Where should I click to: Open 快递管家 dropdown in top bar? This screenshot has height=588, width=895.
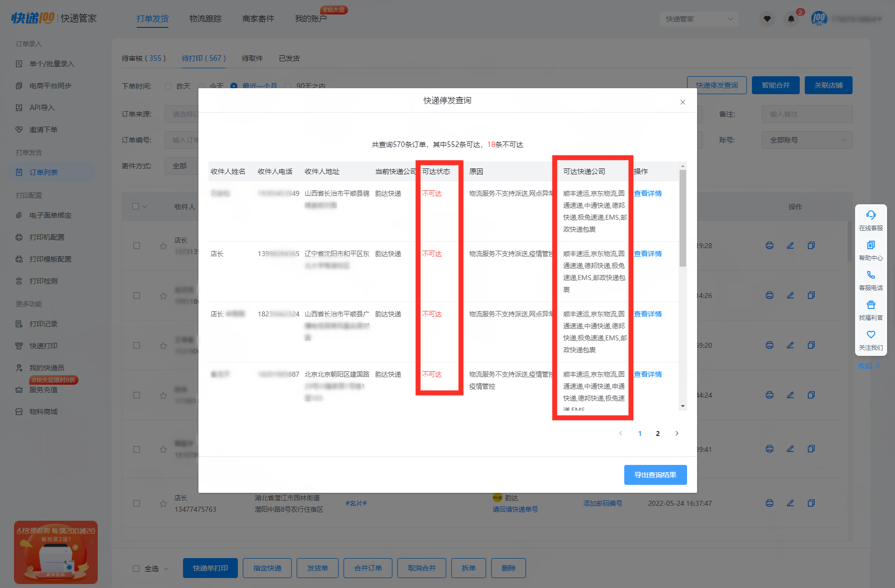(x=699, y=19)
